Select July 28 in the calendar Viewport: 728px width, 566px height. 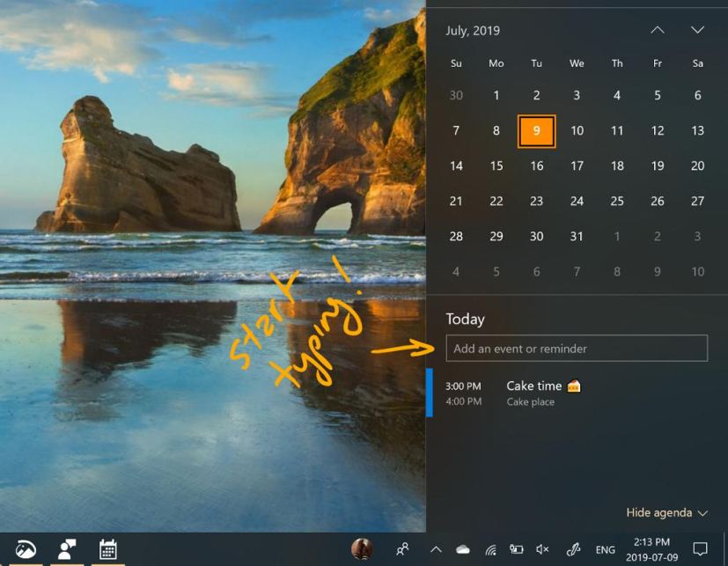click(x=456, y=237)
